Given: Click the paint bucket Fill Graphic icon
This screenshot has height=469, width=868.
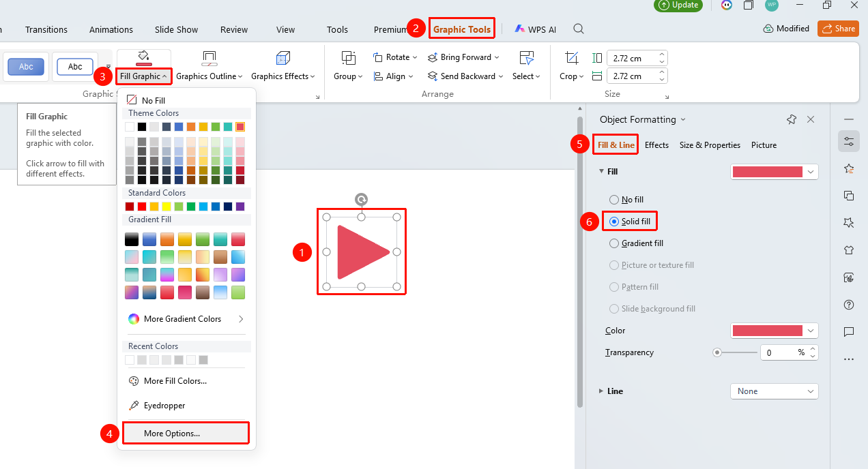Looking at the screenshot, I should 143,57.
